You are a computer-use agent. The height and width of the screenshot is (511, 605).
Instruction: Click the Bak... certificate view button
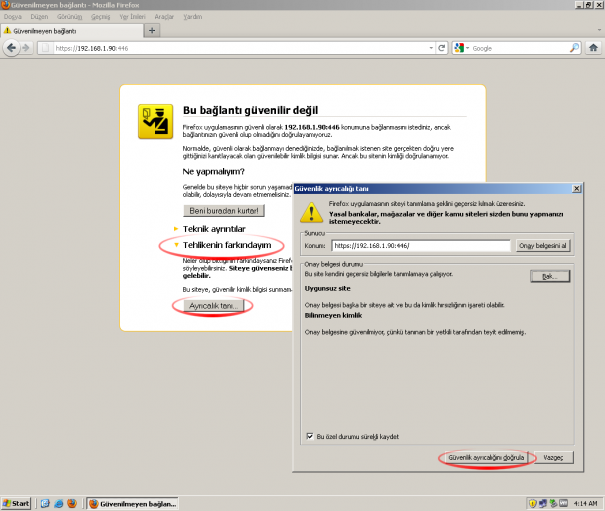550,276
